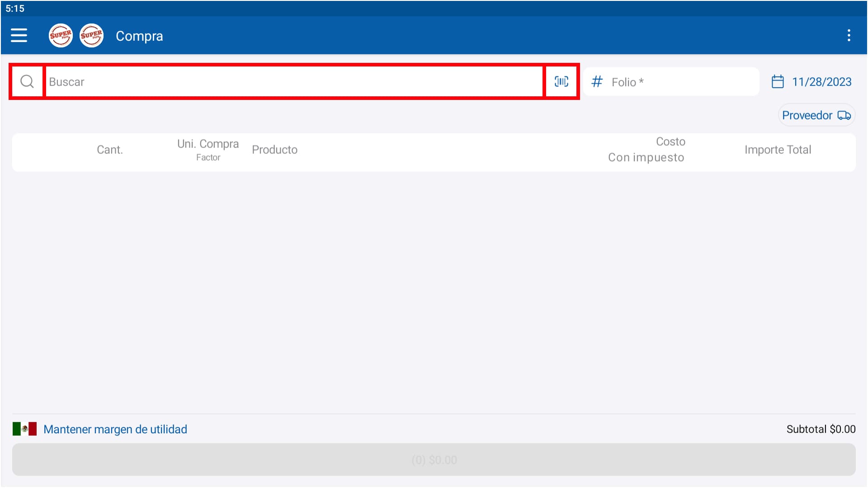868x488 pixels.
Task: Toggle Mantener margen de utilidad
Action: pyautogui.click(x=115, y=429)
